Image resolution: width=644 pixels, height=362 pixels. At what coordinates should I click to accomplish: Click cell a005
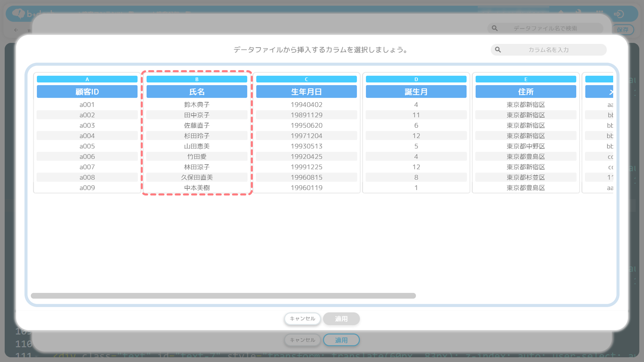coord(87,146)
